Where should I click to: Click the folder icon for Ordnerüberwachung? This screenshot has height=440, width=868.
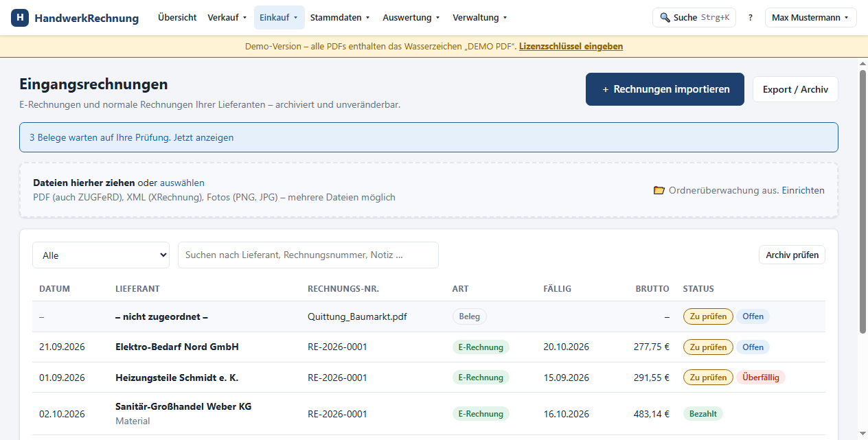[659, 190]
